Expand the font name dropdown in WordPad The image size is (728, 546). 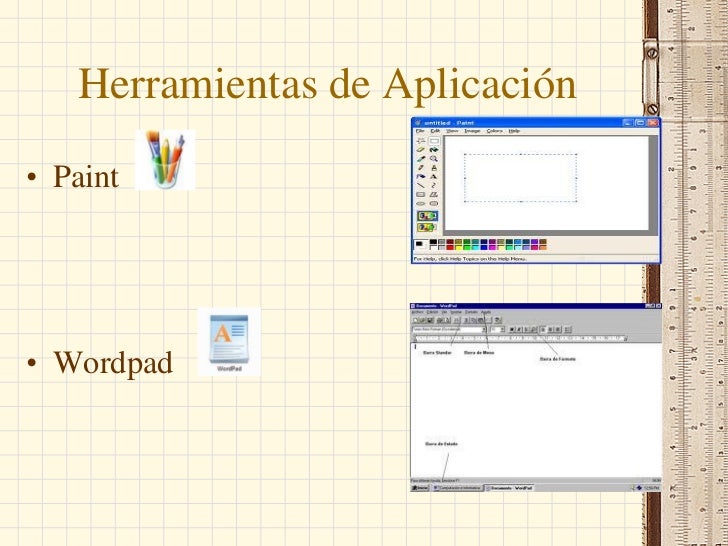484,330
